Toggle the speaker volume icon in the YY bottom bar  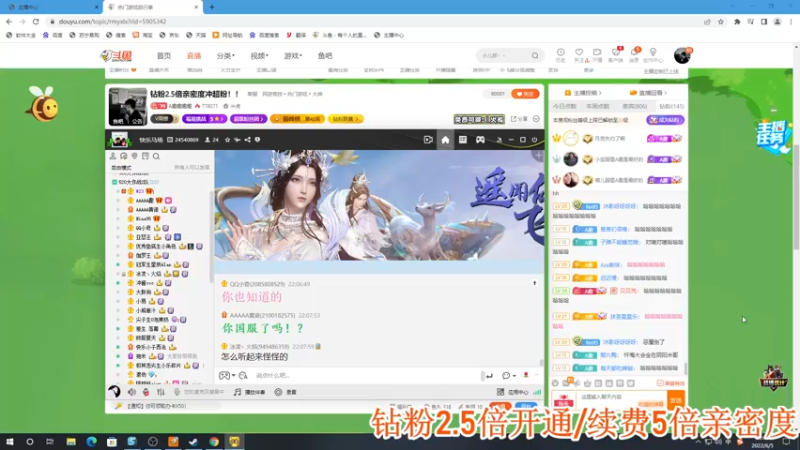point(132,392)
